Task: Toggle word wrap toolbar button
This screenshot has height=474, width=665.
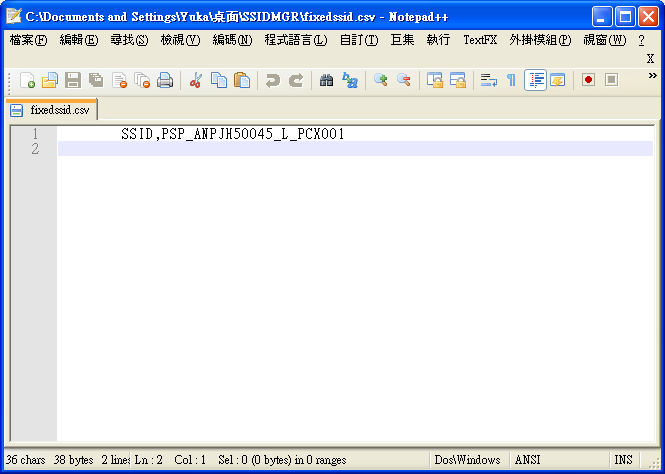Action: click(489, 80)
